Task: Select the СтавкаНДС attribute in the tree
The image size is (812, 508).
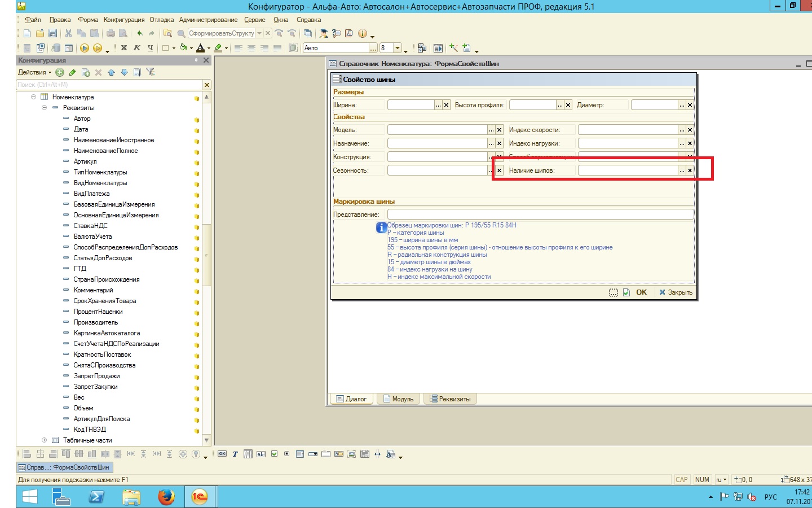Action: (x=90, y=226)
